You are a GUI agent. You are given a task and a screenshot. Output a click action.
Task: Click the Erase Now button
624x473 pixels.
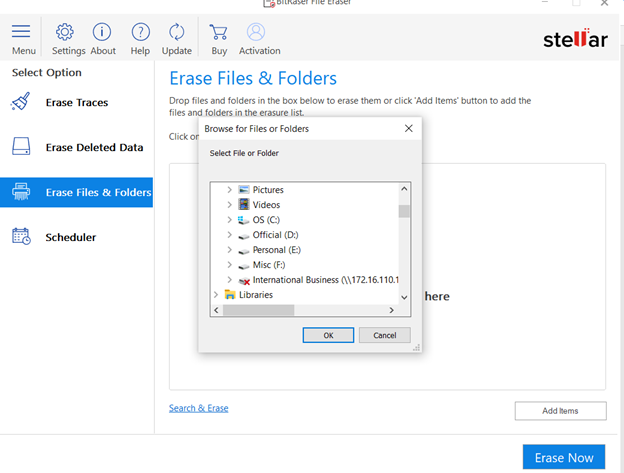564,457
